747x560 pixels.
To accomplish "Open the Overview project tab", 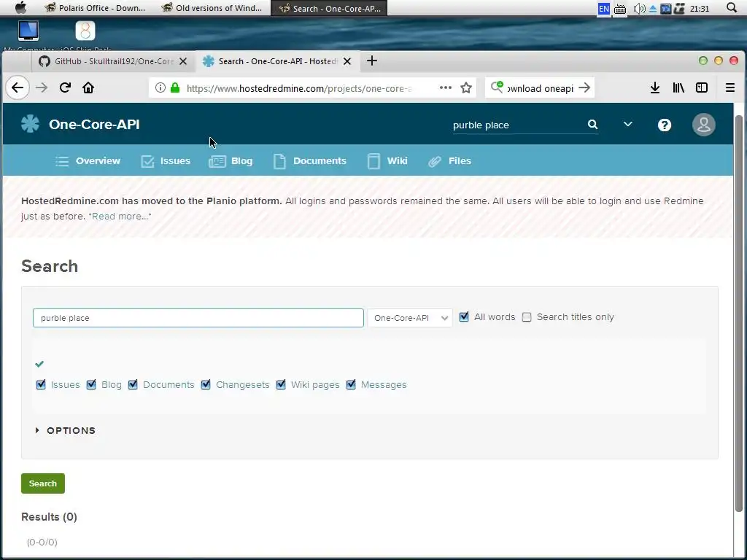I will pos(88,161).
